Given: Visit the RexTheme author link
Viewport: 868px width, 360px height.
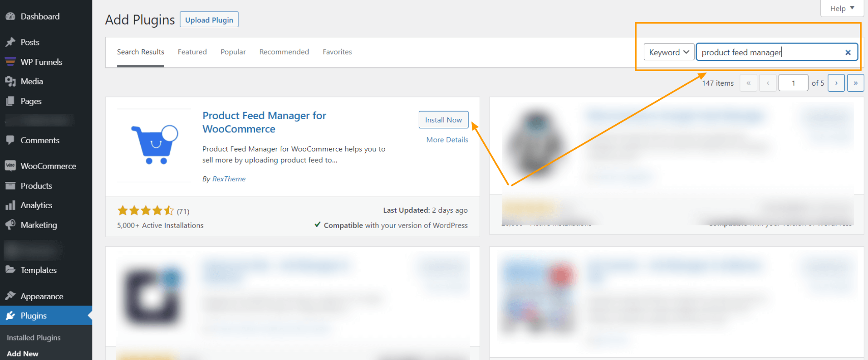Looking at the screenshot, I should tap(229, 179).
